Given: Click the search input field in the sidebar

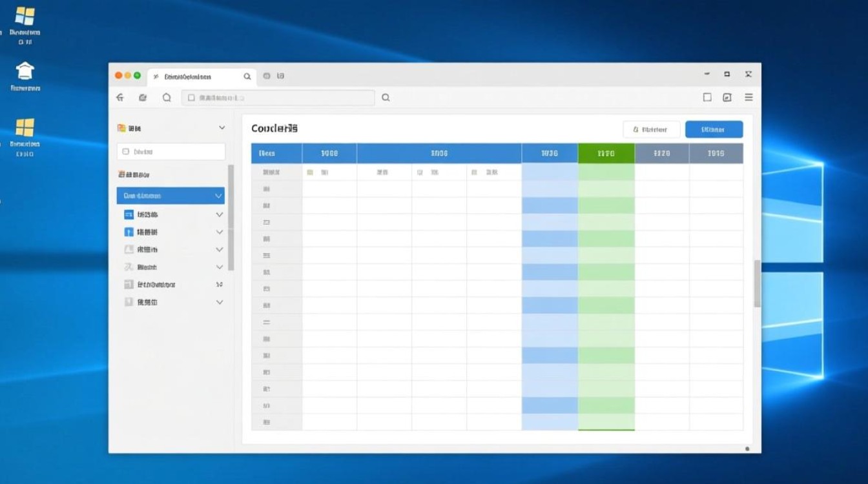Looking at the screenshot, I should 171,152.
